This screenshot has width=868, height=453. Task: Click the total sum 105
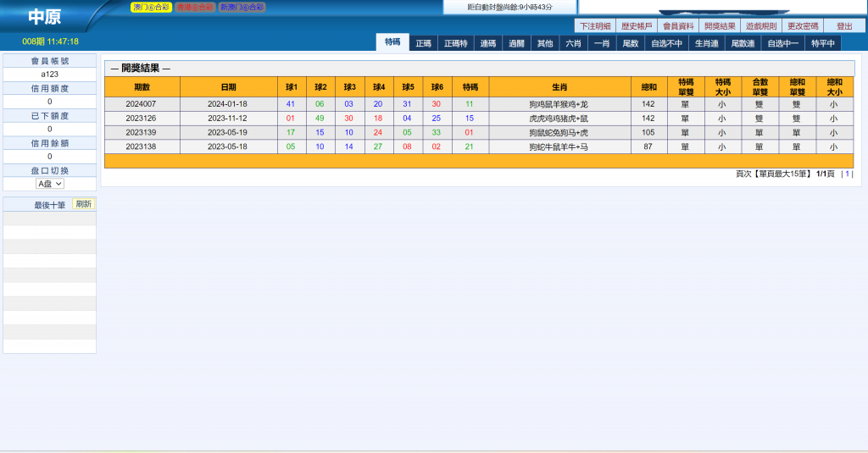point(648,133)
